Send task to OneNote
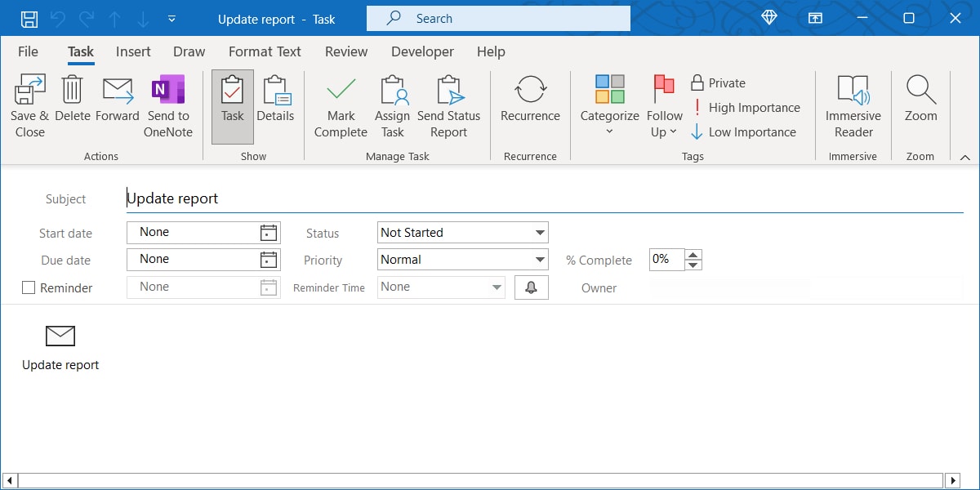Viewport: 980px width, 490px height. click(x=168, y=106)
